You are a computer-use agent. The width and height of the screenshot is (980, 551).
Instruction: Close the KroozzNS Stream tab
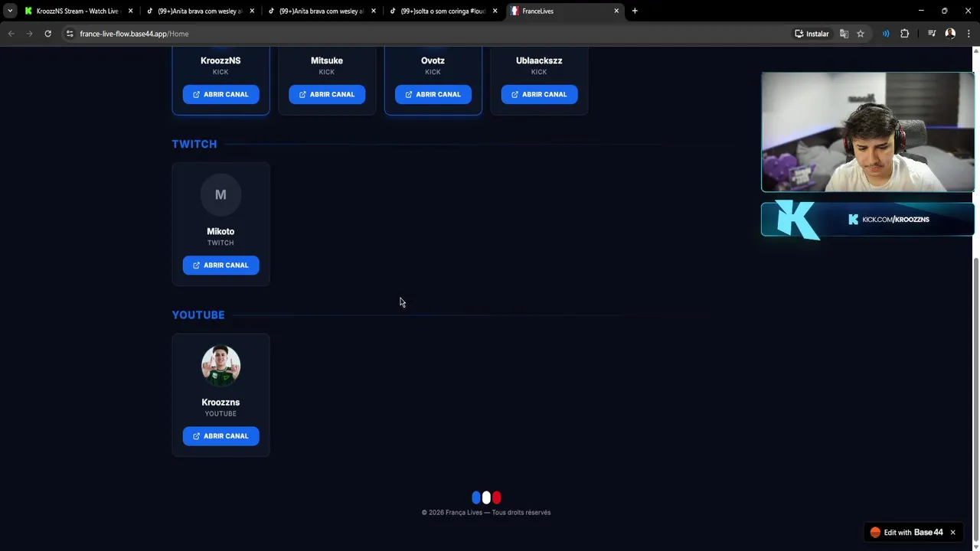pos(130,11)
